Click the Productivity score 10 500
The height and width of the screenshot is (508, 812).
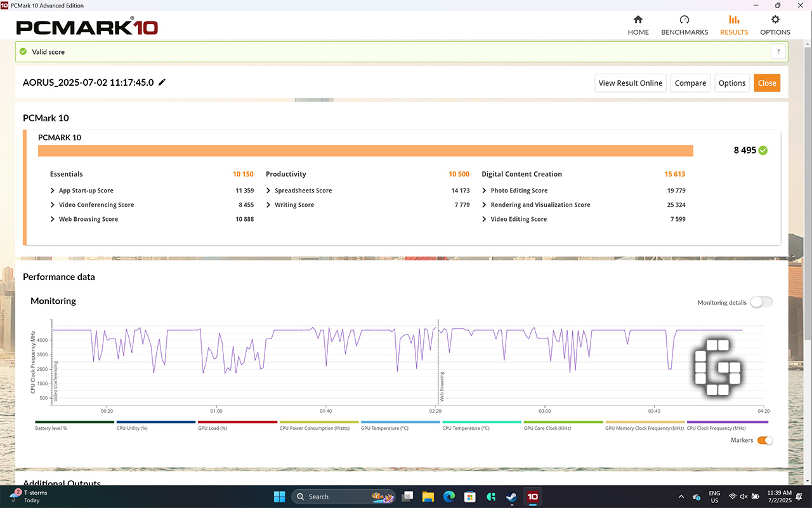coord(459,174)
